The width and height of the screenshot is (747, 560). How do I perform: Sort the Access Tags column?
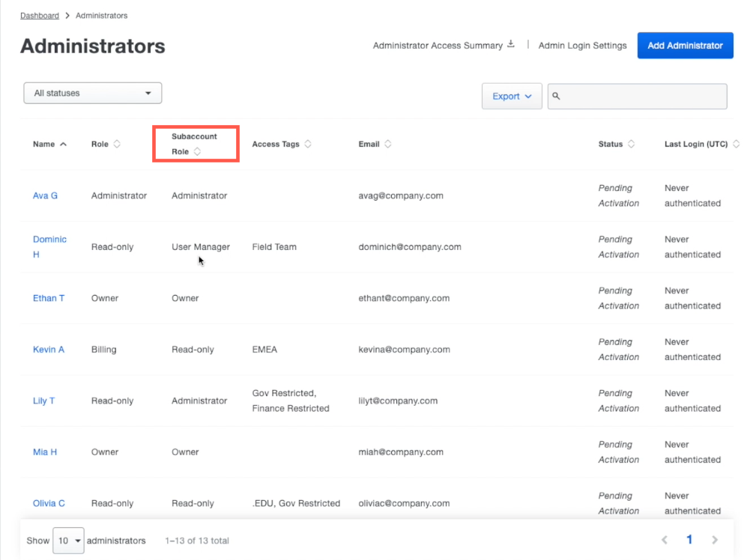pos(306,143)
